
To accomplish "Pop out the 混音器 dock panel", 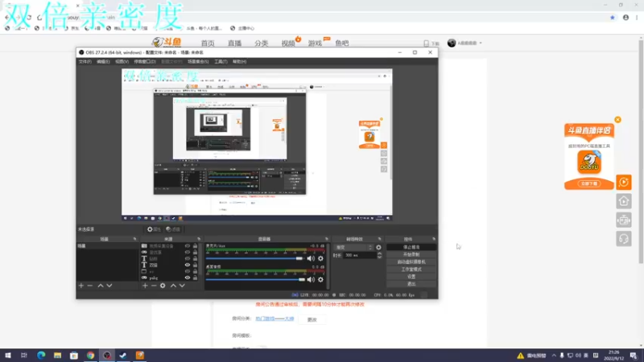I will (327, 239).
